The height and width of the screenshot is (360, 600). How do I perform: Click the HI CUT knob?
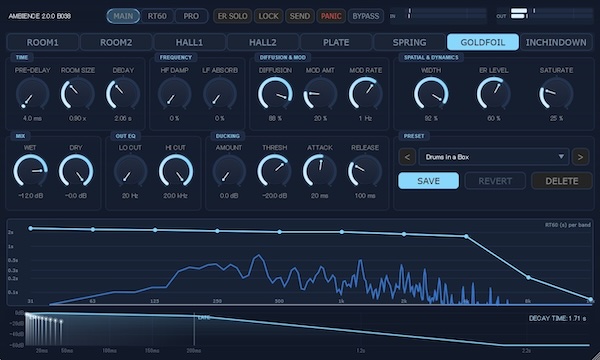tap(176, 171)
